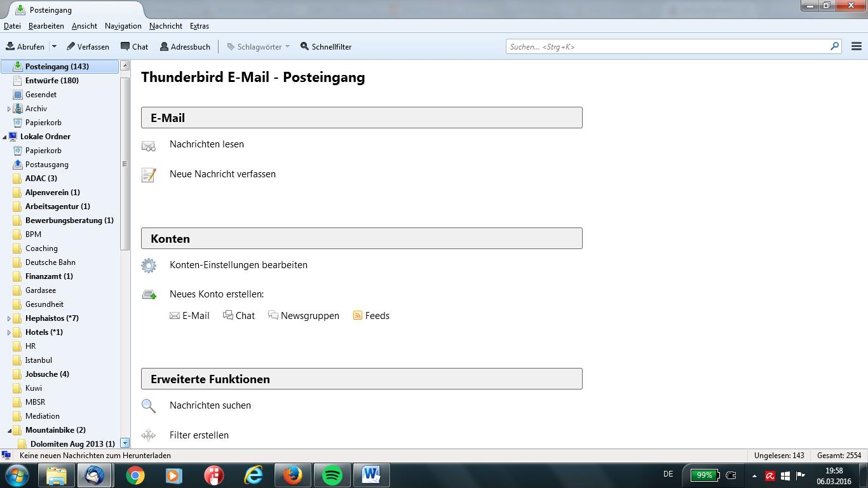Click the Gesundheit folder icon
The width and height of the screenshot is (868, 488).
click(18, 304)
